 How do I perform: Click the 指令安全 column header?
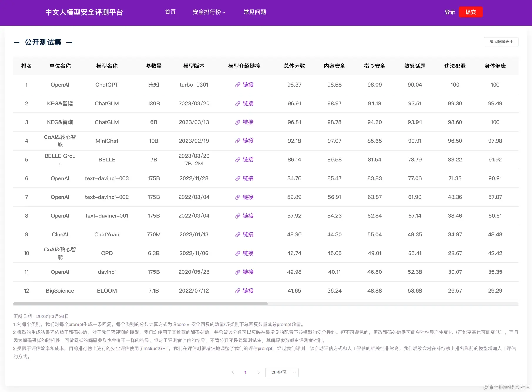[x=375, y=66]
